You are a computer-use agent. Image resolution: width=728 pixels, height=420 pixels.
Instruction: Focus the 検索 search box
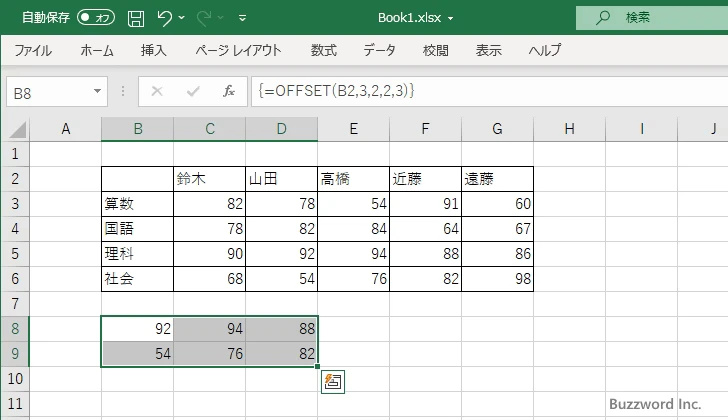(652, 18)
